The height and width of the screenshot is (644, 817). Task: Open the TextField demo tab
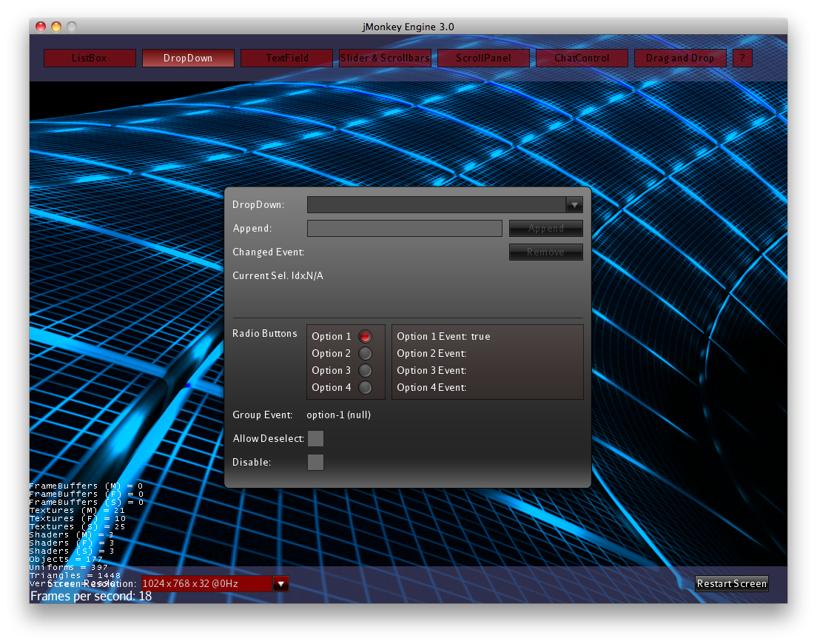(x=286, y=58)
